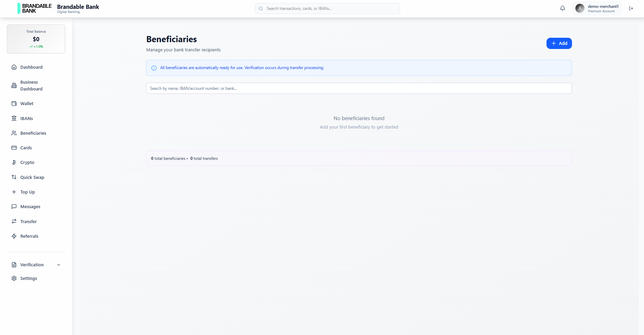644x335 pixels.
Task: Click the notification bell icon
Action: pos(562,8)
